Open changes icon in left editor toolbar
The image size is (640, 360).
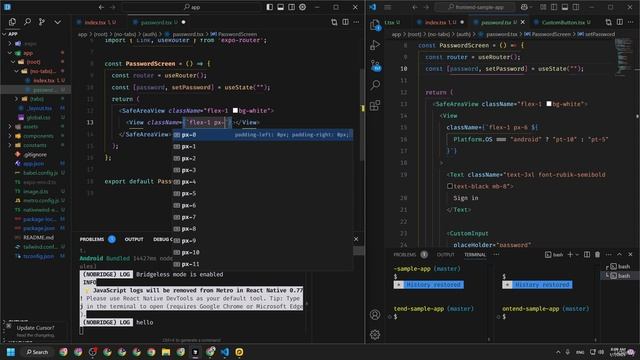(x=334, y=22)
